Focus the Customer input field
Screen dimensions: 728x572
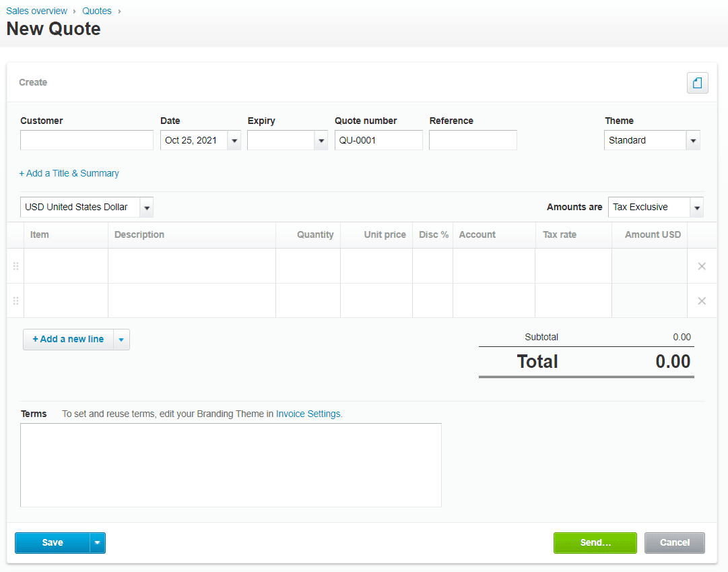click(x=87, y=140)
